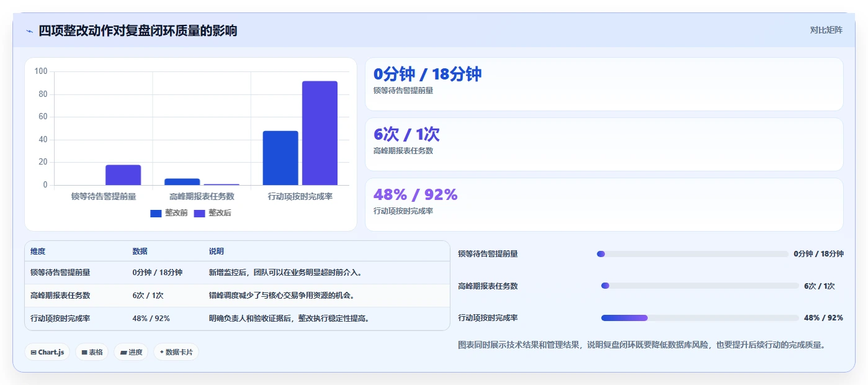Click the 48% / 92% value after the progress bar
Viewport: 868px width, 385px height.
(x=823, y=318)
